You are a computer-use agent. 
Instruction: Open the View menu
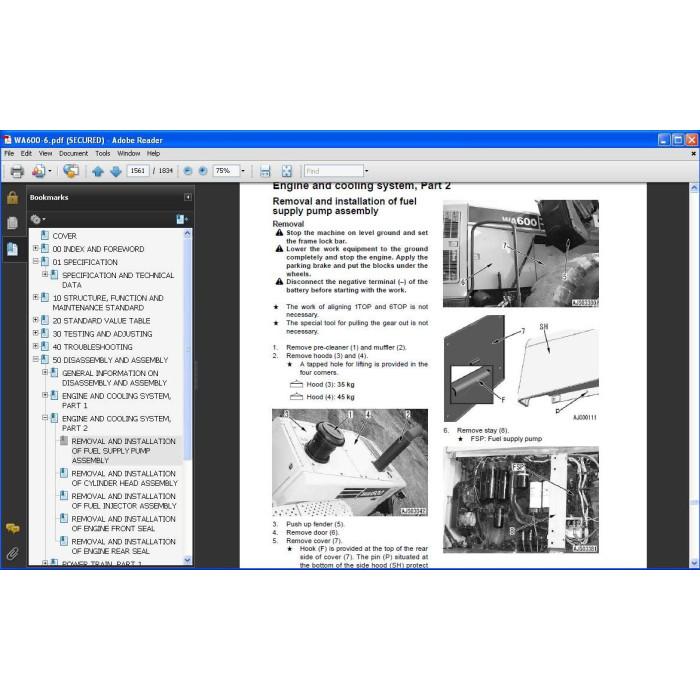pos(45,153)
